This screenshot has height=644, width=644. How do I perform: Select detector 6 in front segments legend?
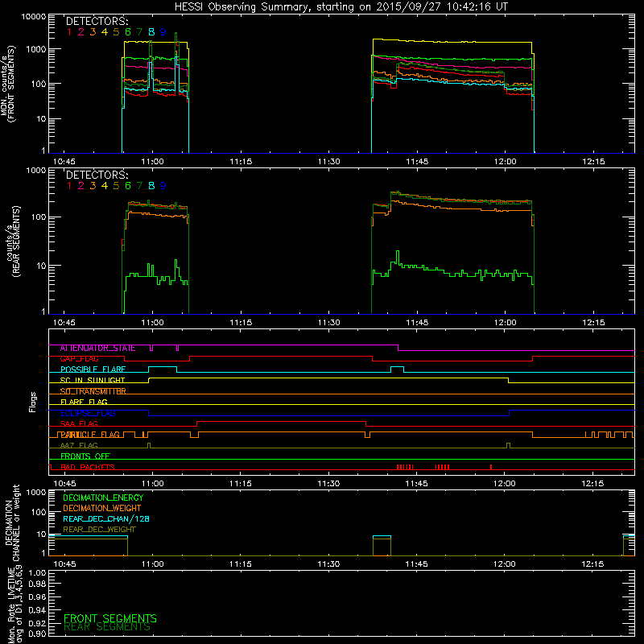click(x=128, y=32)
